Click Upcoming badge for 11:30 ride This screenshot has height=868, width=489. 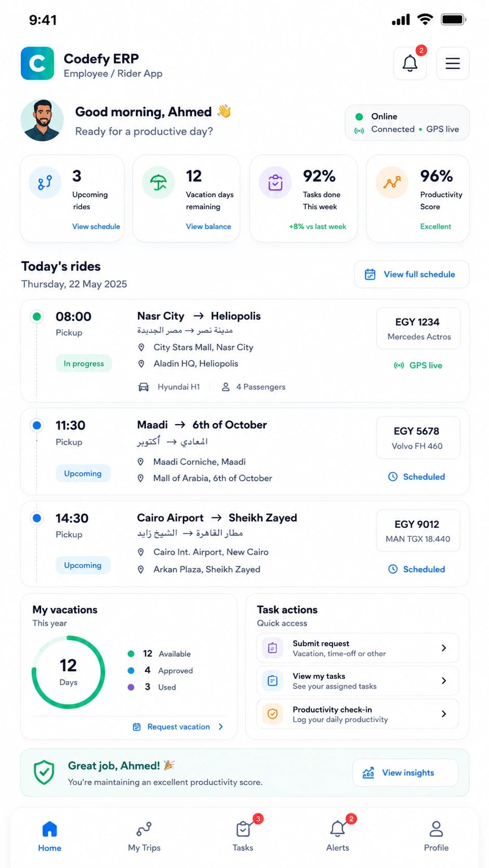[83, 473]
